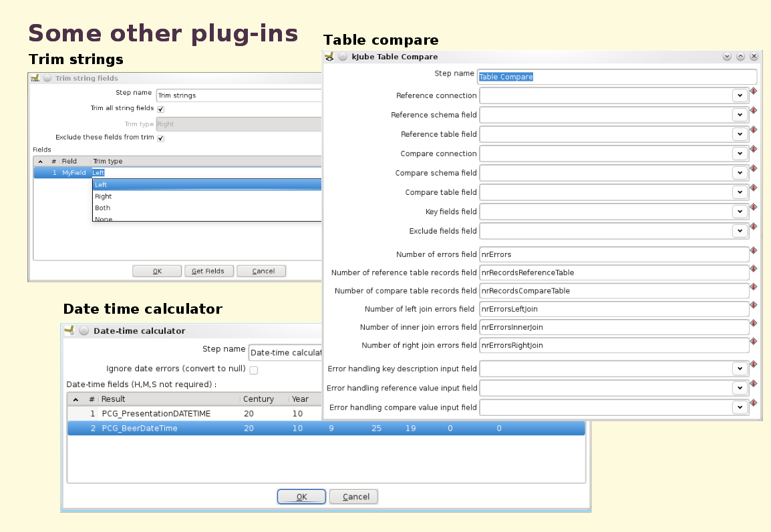Select None in trim type list
The width and height of the screenshot is (771, 532).
(x=207, y=218)
